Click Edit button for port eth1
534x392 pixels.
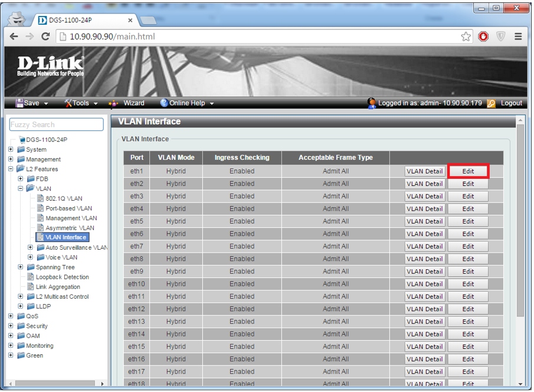[x=468, y=171]
